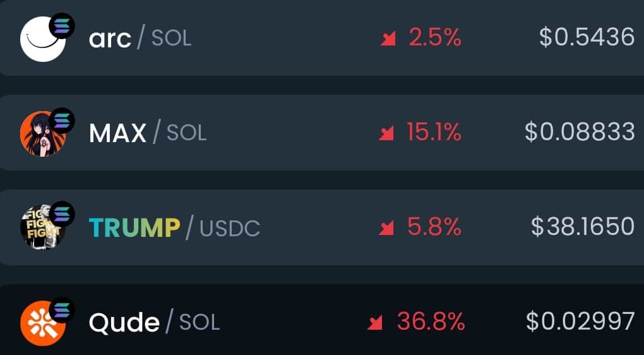Click Solana badge on TRUMP logo
This screenshot has width=644, height=355.
pos(62,214)
